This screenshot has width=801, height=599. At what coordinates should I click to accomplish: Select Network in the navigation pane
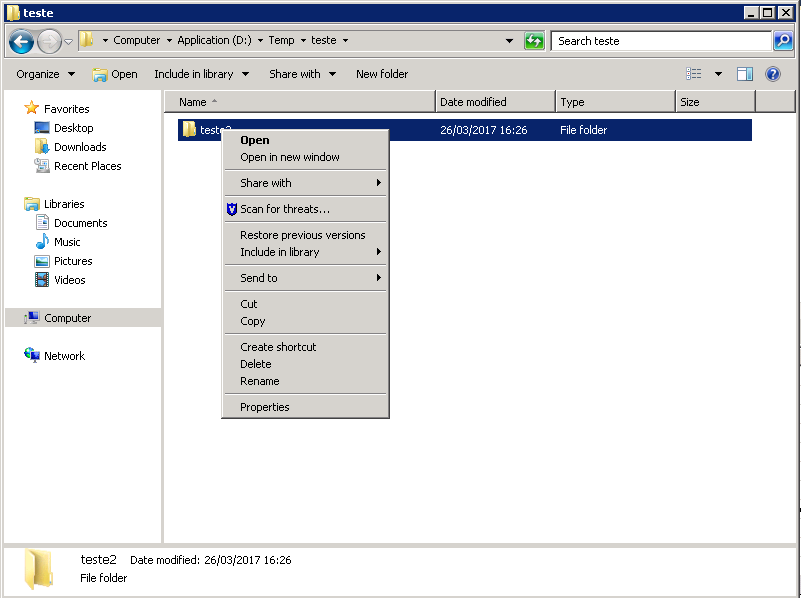coord(64,356)
